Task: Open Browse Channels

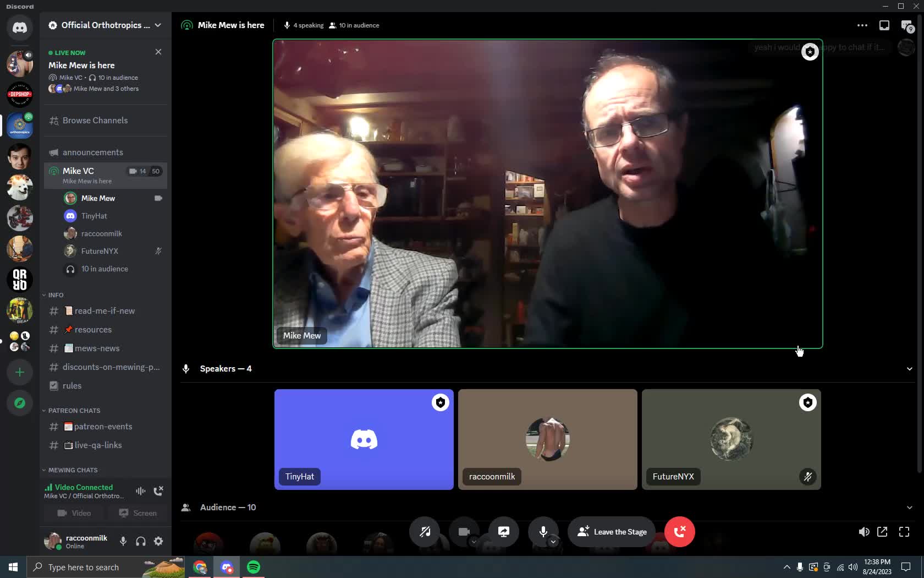Action: pyautogui.click(x=95, y=121)
